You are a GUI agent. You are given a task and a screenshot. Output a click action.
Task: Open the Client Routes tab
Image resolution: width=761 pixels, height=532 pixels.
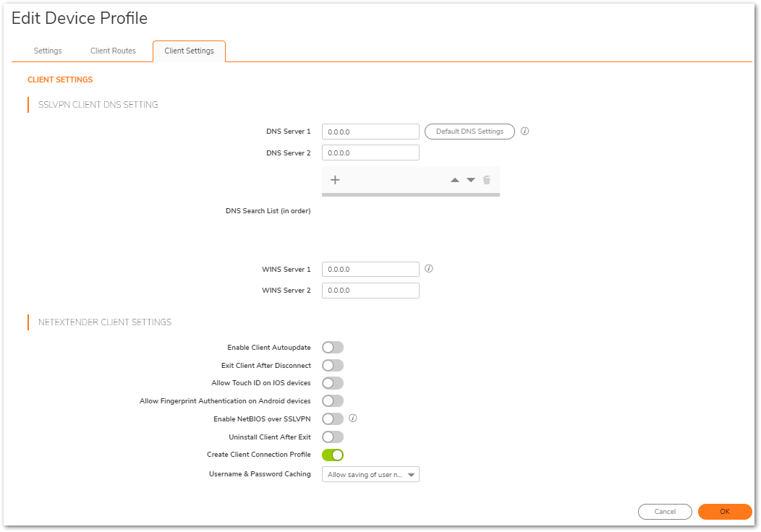point(113,51)
